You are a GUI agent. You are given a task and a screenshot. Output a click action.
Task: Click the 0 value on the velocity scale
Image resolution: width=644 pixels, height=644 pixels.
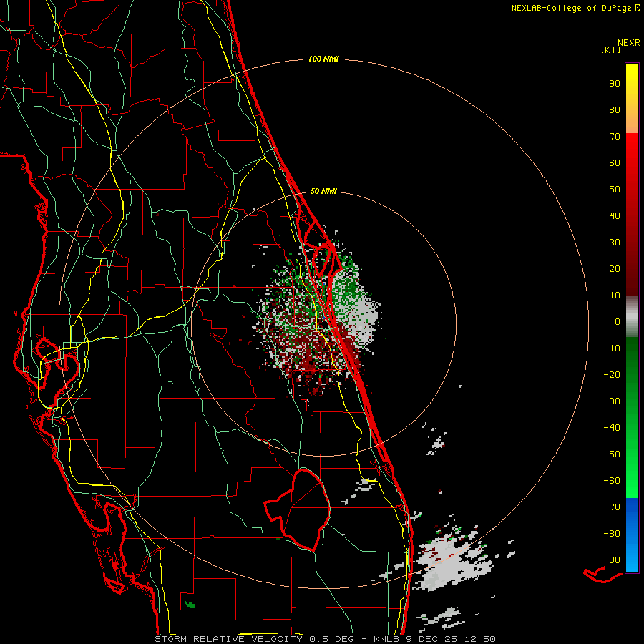pyautogui.click(x=618, y=322)
